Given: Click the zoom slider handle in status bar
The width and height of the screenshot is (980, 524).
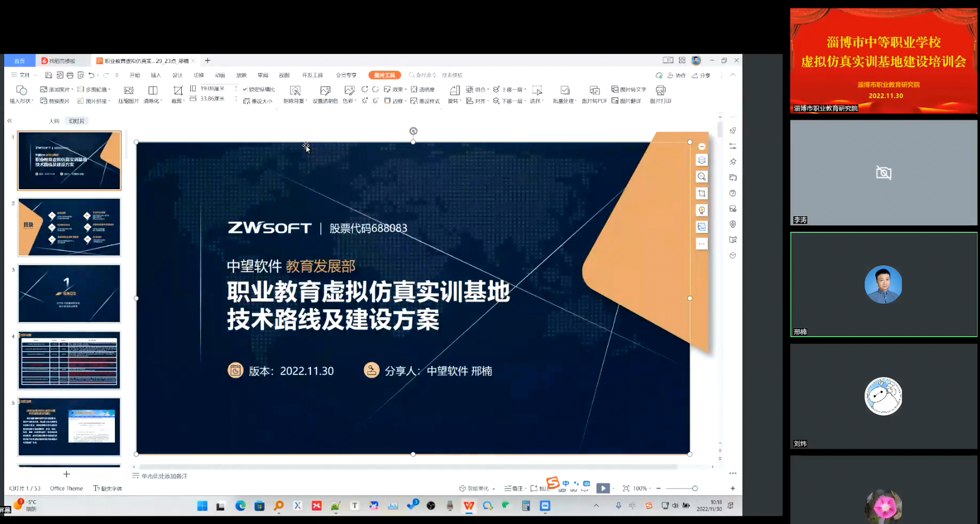Looking at the screenshot, I should tap(695, 488).
